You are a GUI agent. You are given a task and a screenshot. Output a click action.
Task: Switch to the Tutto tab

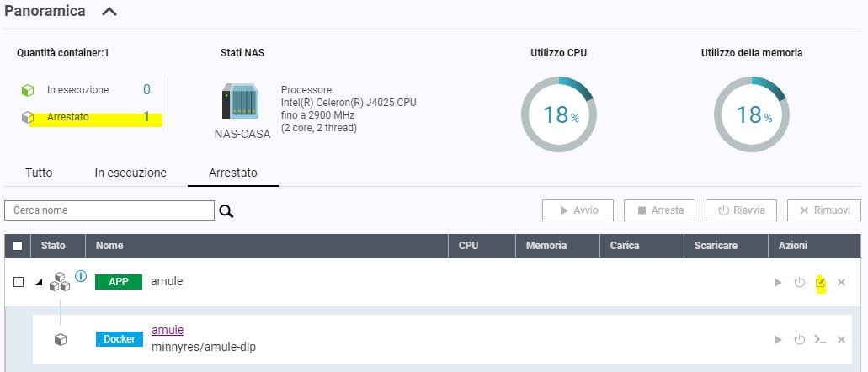[x=39, y=173]
